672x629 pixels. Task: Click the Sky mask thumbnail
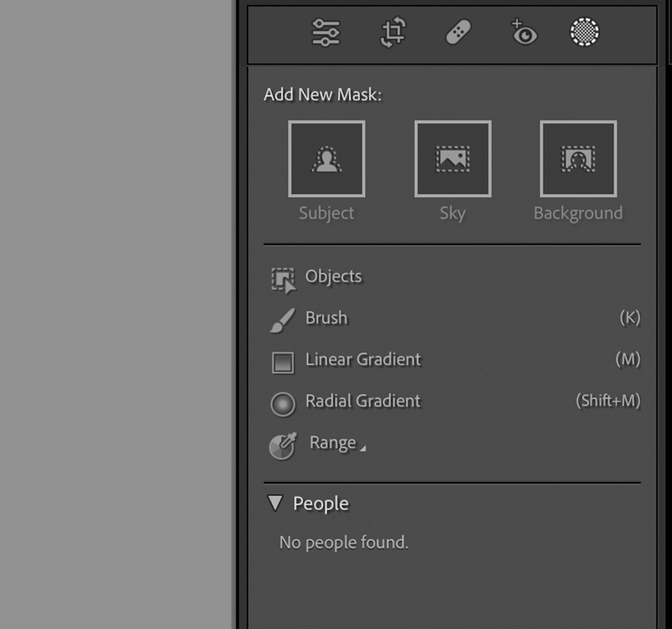(x=452, y=158)
